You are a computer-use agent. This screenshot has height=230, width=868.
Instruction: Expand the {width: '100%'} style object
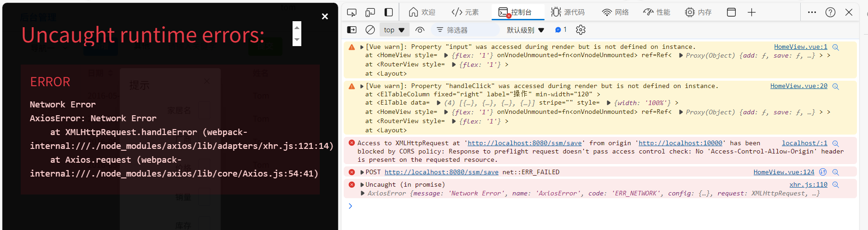click(609, 103)
